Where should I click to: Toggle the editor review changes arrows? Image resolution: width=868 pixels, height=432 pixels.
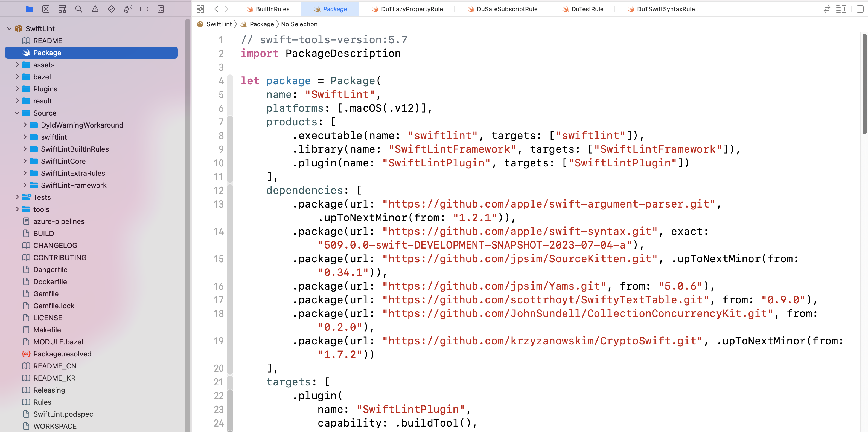click(x=826, y=9)
